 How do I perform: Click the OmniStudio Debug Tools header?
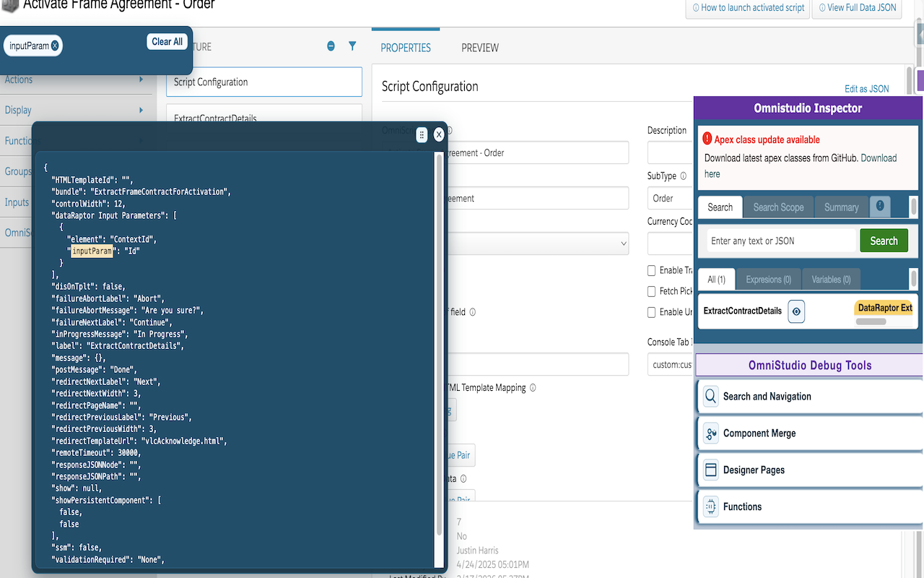coord(809,365)
